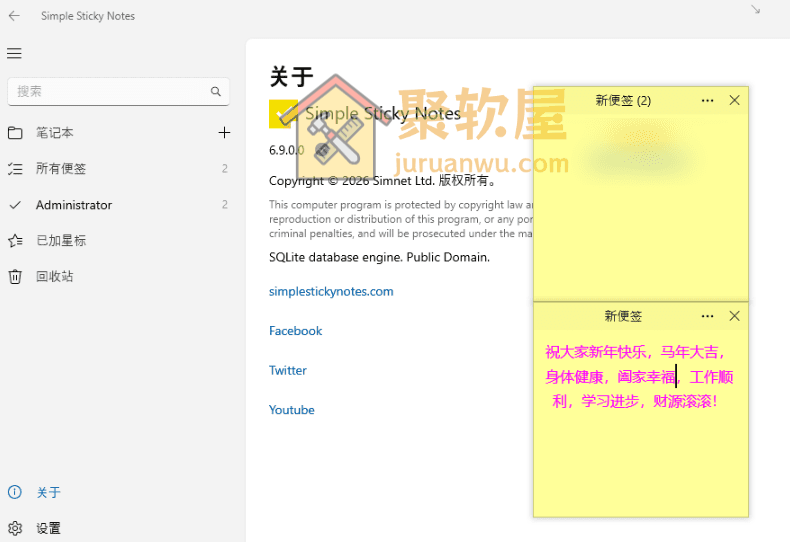Screen dimensions: 790x542
Task: Click the 新便签 (2) note title bar
Action: (x=623, y=101)
